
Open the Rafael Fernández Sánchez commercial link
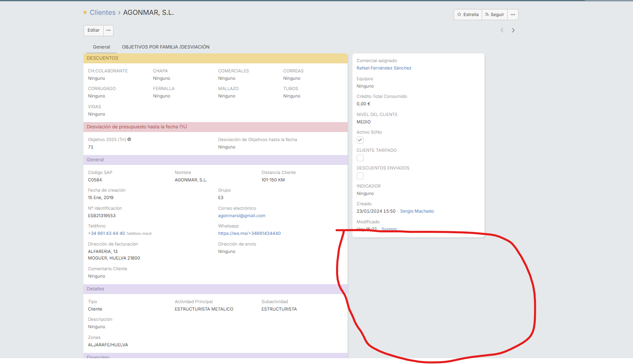384,68
